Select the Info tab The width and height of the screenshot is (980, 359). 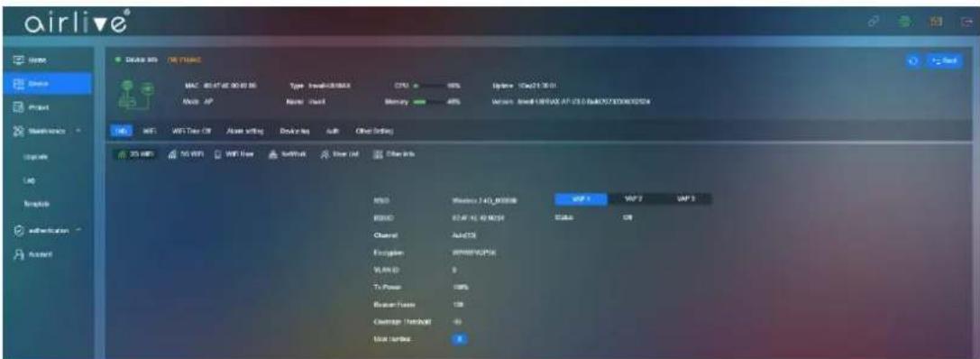pyautogui.click(x=121, y=131)
